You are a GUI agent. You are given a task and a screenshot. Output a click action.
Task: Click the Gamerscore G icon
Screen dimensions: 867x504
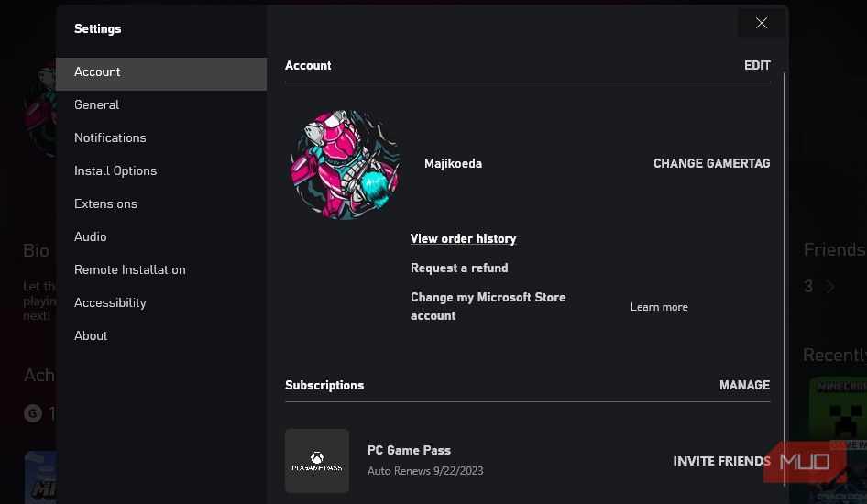(x=33, y=413)
